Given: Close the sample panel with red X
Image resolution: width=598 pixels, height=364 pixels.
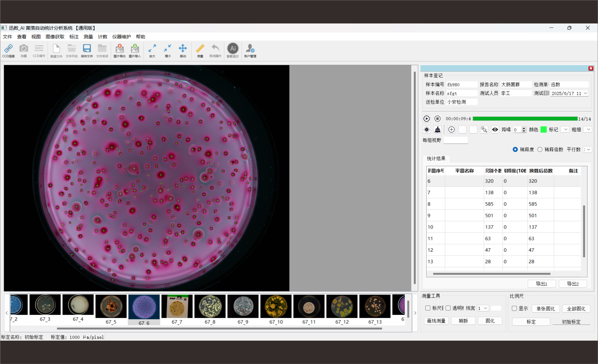Looking at the screenshot, I should pos(591,68).
